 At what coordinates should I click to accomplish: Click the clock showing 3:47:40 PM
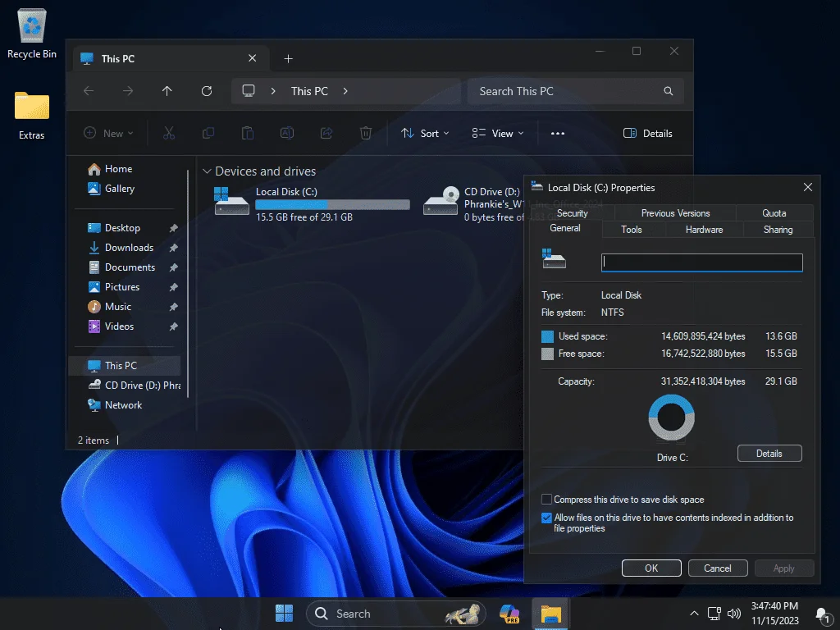(x=774, y=606)
